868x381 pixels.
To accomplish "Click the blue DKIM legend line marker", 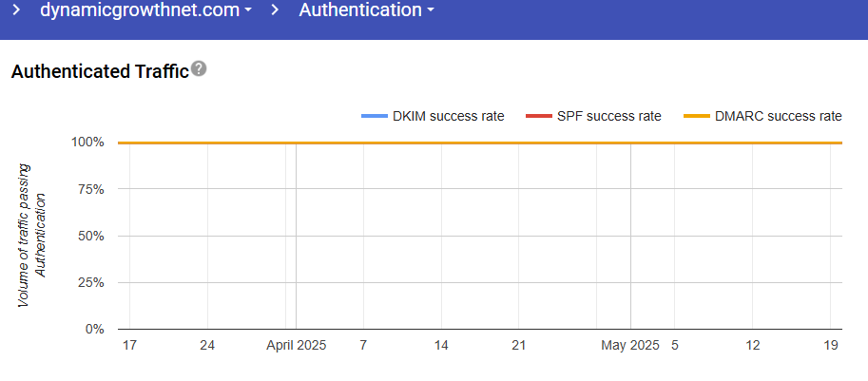I will coord(375,116).
